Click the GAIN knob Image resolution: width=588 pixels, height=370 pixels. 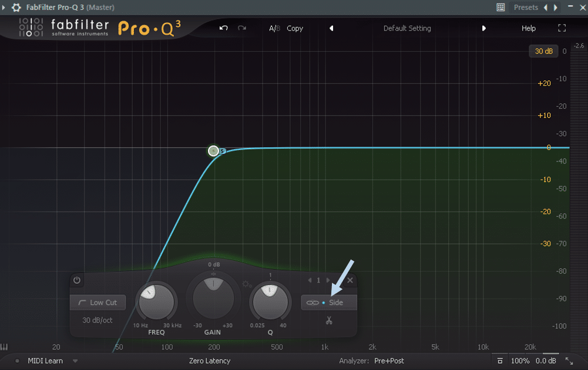click(x=213, y=298)
